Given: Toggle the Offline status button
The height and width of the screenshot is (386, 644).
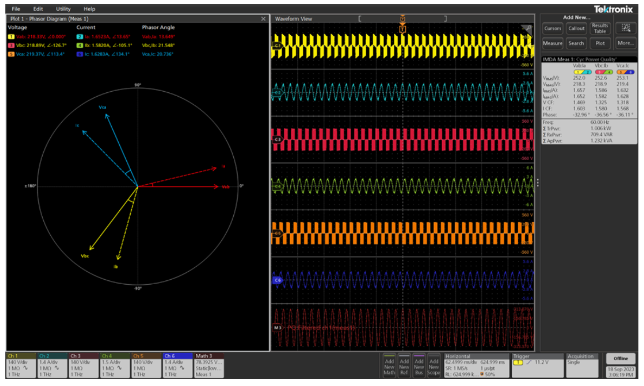Looking at the screenshot, I should 621,358.
